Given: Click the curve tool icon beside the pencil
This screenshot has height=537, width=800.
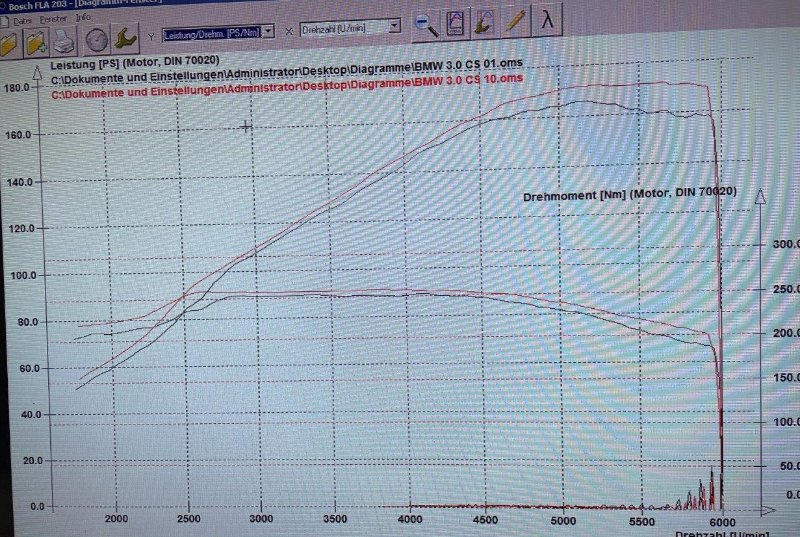Looking at the screenshot, I should coord(485,20).
